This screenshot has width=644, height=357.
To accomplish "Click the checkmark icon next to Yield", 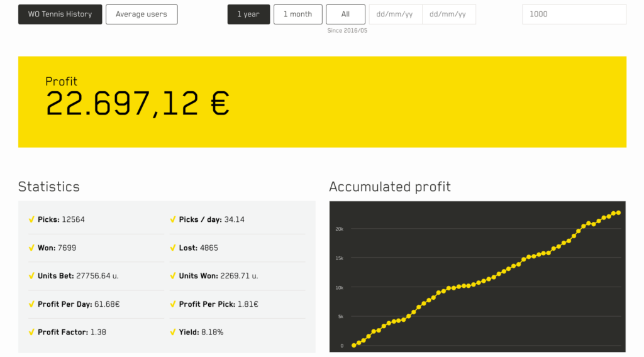I will coord(173,332).
